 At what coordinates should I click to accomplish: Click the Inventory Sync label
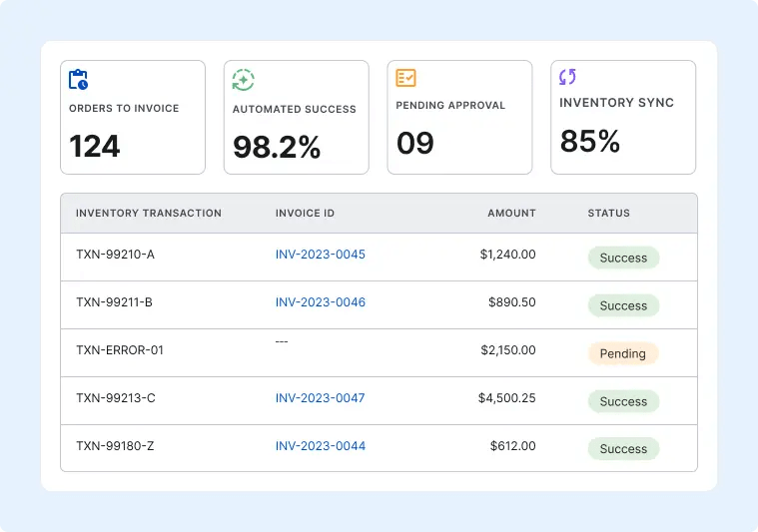coord(616,103)
